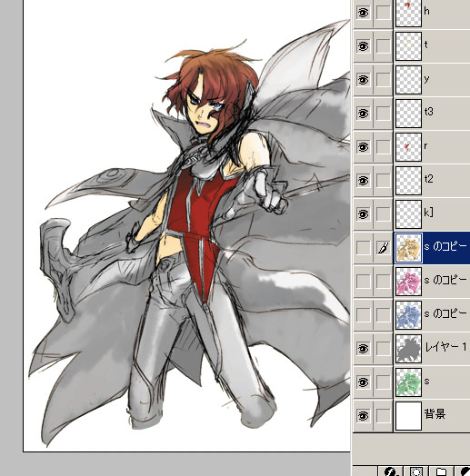Link layer h via its link box

[x=383, y=13]
